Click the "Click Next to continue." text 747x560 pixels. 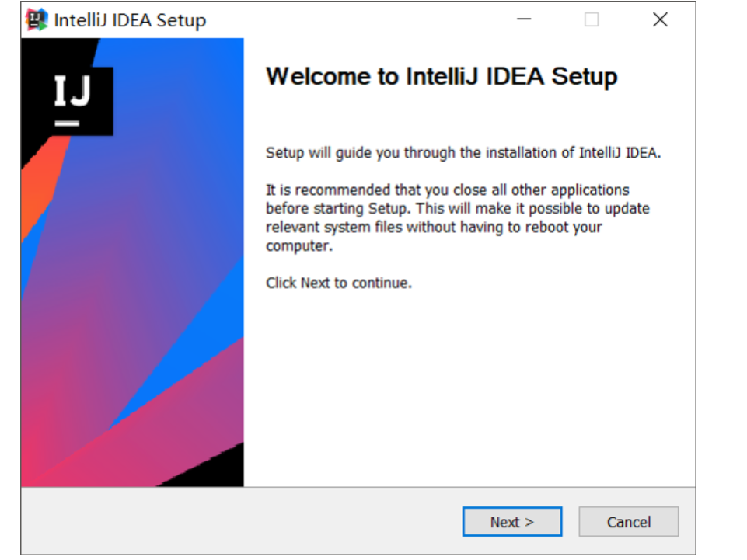pos(339,283)
